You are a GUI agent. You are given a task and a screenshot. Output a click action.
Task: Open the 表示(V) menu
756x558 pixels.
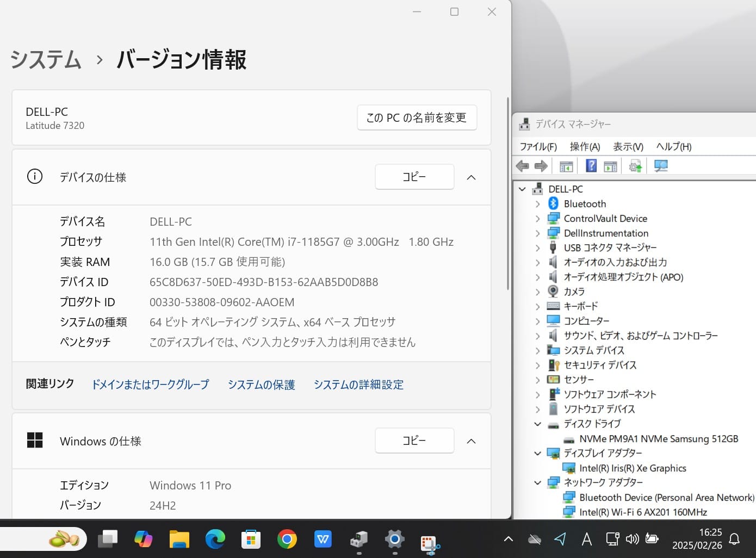pos(628,146)
